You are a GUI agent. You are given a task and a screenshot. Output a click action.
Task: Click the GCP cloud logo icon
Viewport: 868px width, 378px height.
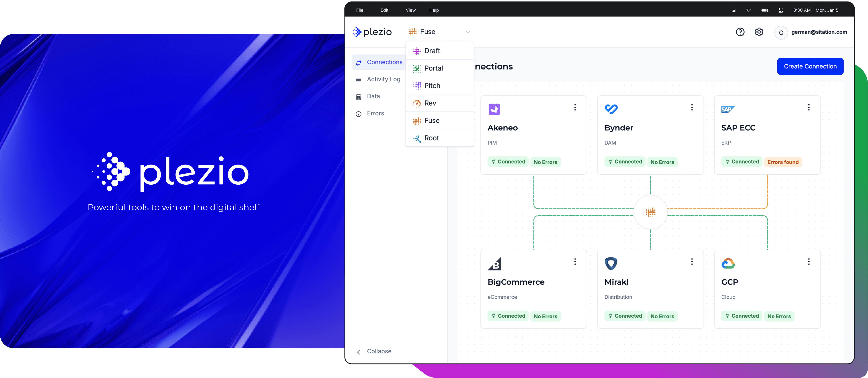728,263
